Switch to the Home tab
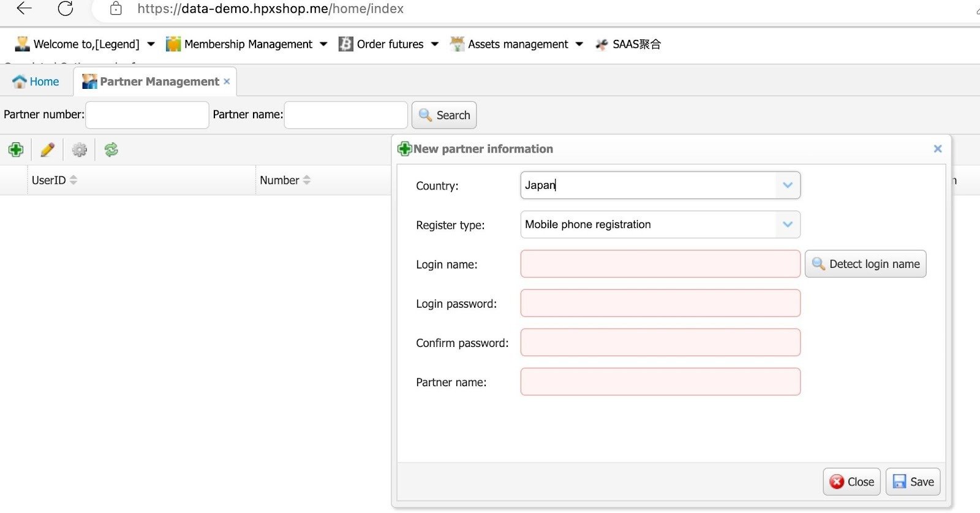 pyautogui.click(x=36, y=82)
